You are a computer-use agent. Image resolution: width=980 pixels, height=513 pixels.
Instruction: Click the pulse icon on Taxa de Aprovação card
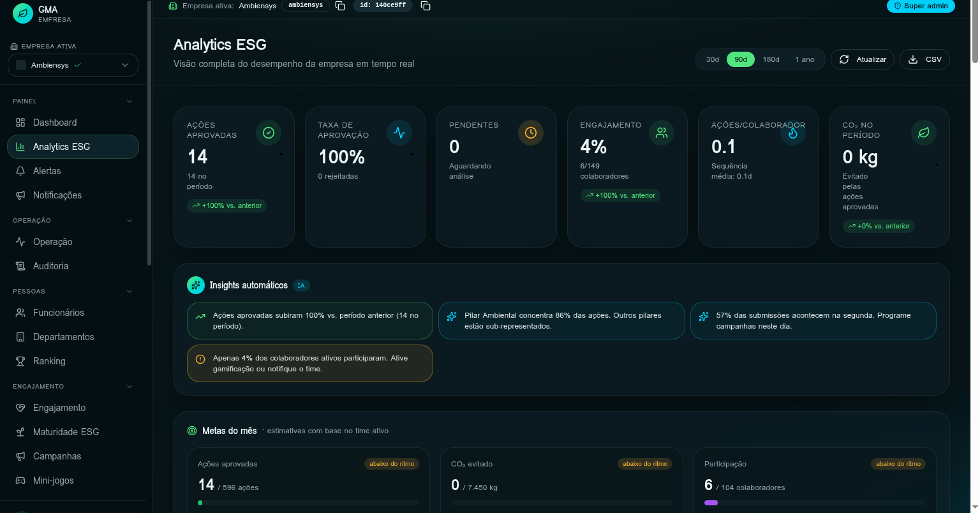[399, 133]
